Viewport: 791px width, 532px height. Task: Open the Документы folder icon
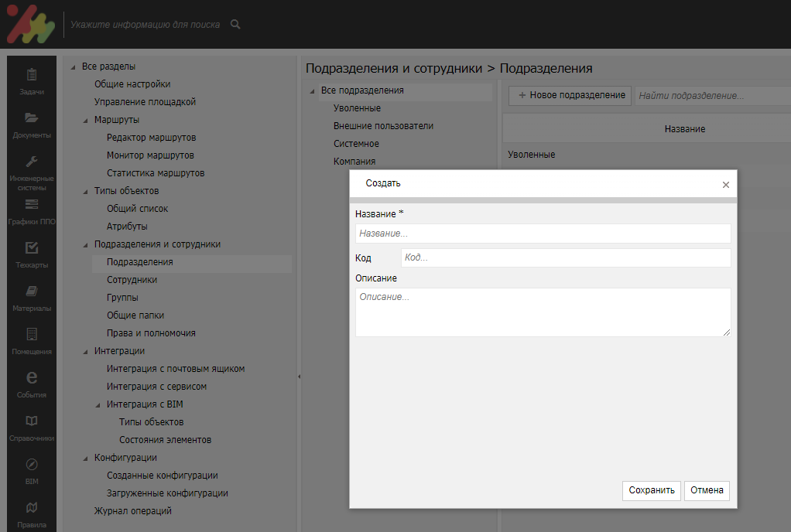31,118
